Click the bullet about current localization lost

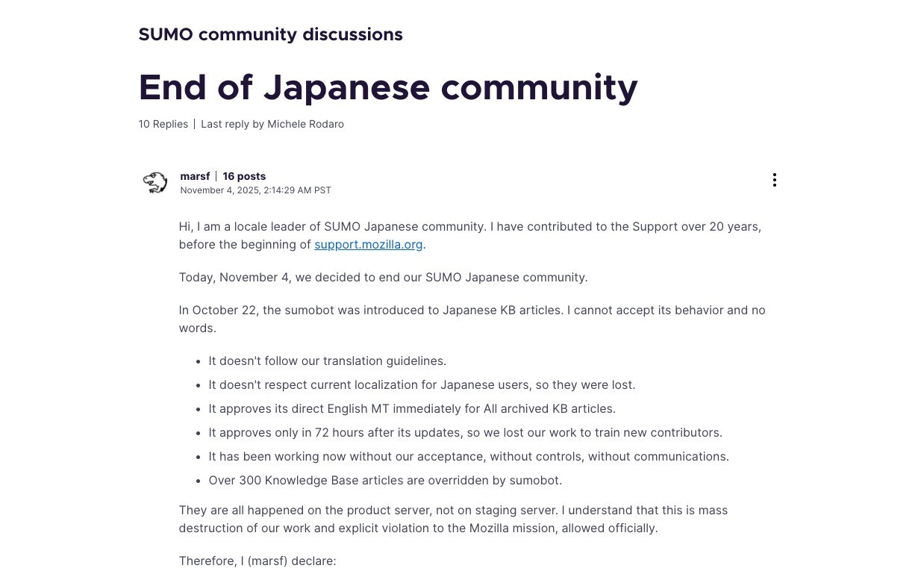[x=422, y=385]
